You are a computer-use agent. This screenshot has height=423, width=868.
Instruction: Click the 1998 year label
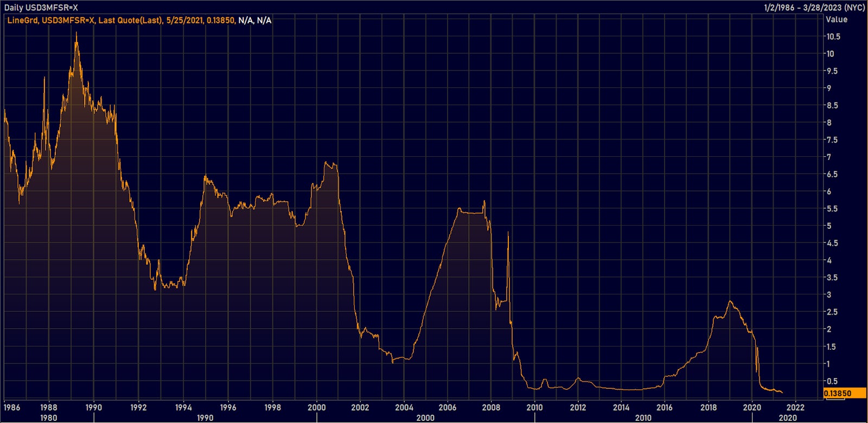pos(272,407)
